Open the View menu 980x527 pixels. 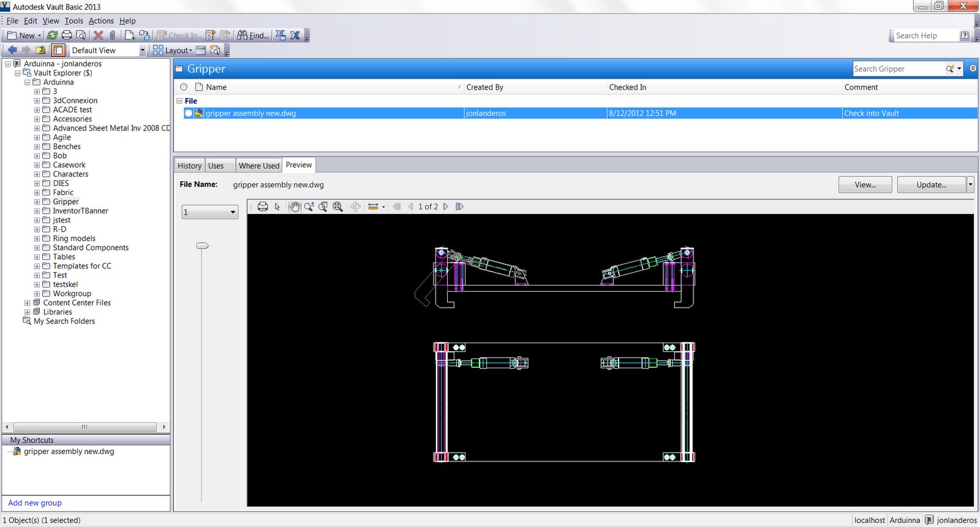click(51, 21)
